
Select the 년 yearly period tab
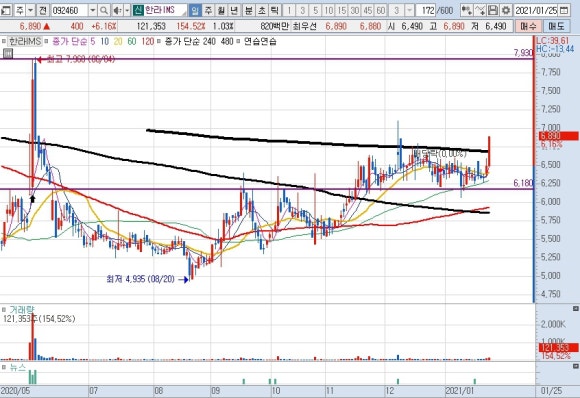click(x=234, y=10)
